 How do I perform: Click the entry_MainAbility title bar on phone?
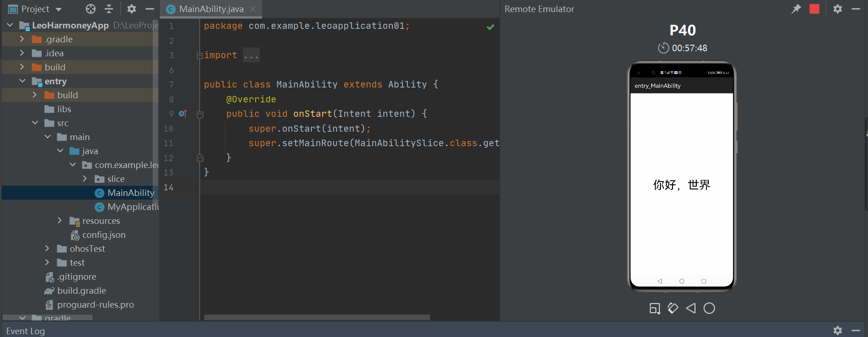pyautogui.click(x=682, y=86)
